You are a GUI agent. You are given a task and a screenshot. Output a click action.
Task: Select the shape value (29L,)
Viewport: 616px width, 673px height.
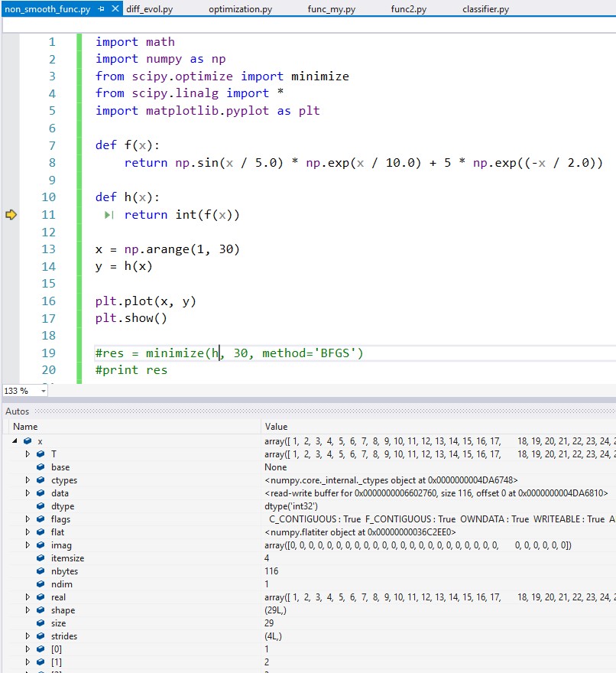[275, 610]
